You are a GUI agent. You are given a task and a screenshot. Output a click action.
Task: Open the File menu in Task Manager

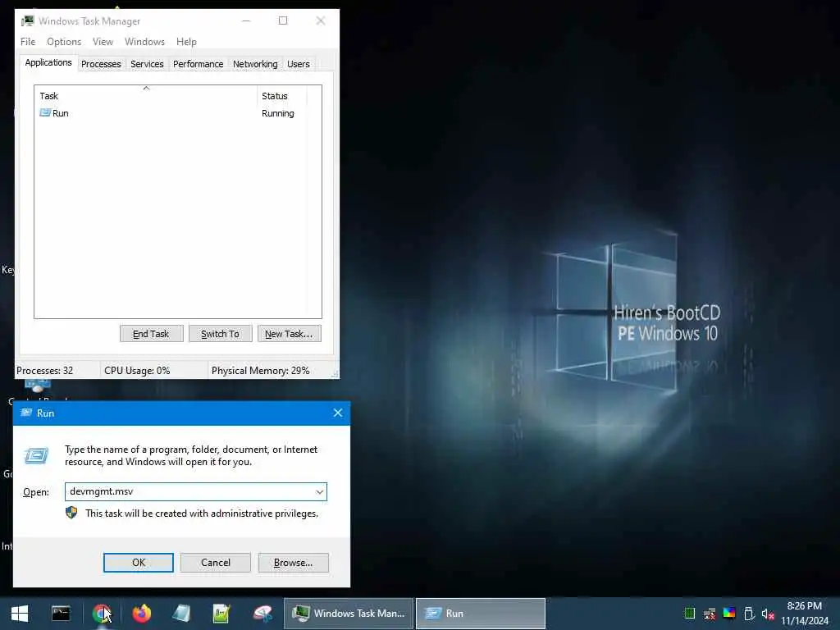28,42
